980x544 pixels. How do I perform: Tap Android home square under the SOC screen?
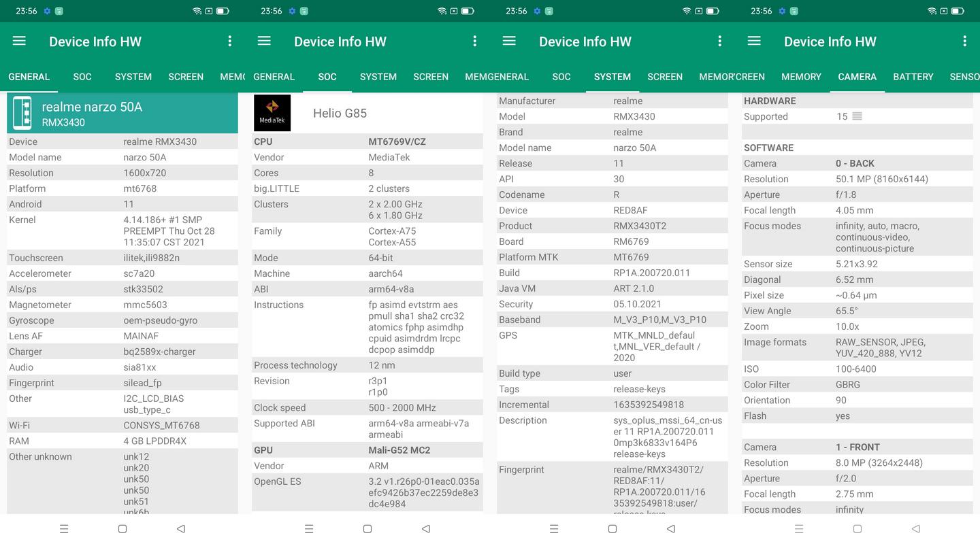tap(367, 528)
